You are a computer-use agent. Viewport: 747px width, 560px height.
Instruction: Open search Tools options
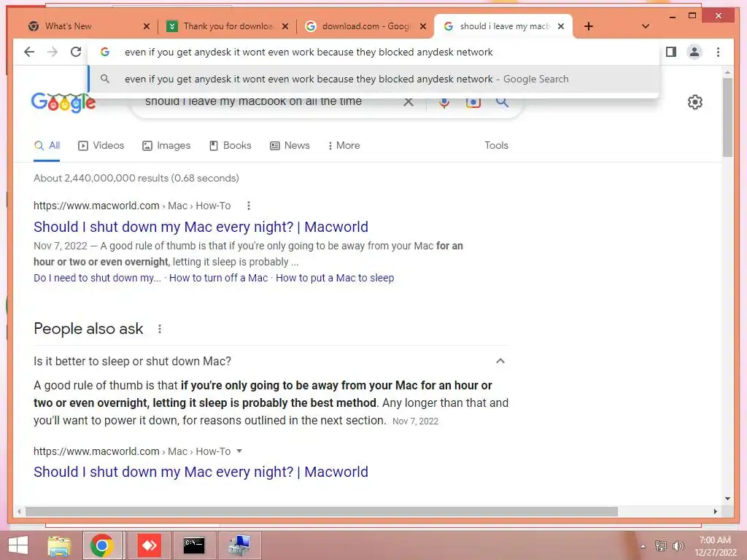click(x=496, y=146)
